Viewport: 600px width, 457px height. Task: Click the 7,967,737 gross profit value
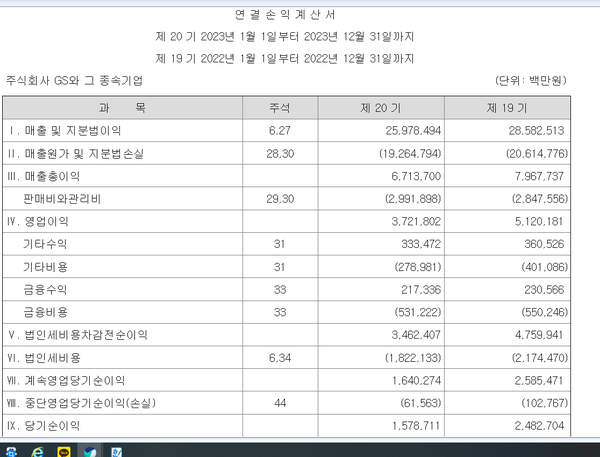tap(539, 176)
